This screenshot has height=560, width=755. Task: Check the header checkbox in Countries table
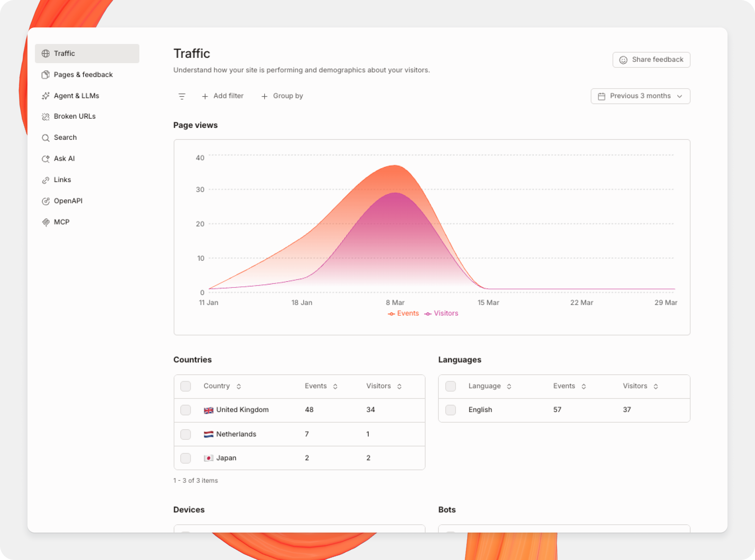(186, 386)
